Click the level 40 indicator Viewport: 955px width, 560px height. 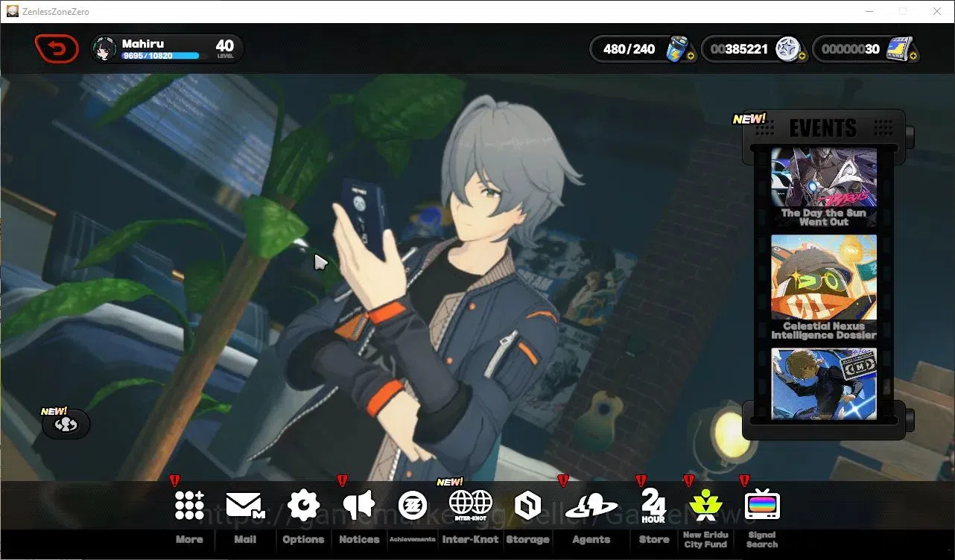coord(225,48)
